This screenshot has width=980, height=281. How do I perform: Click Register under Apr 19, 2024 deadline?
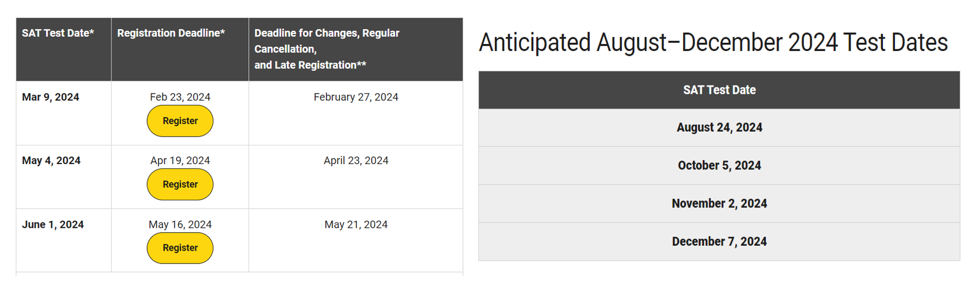click(x=180, y=184)
